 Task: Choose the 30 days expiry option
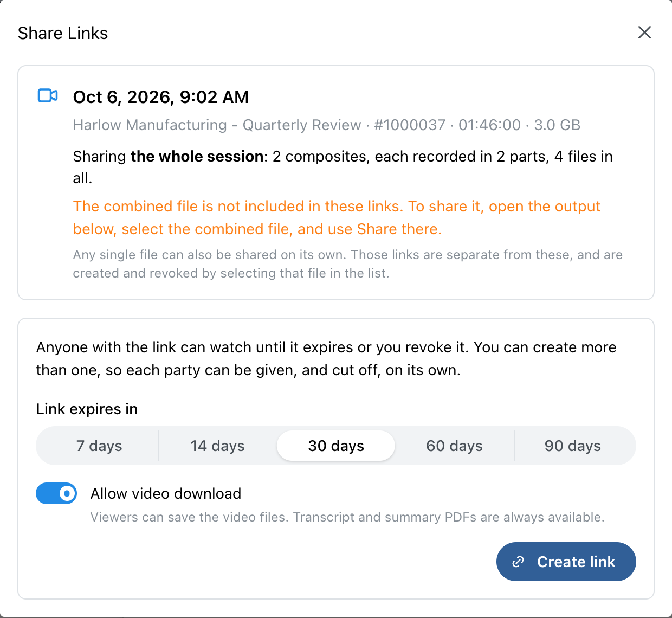pyautogui.click(x=336, y=446)
